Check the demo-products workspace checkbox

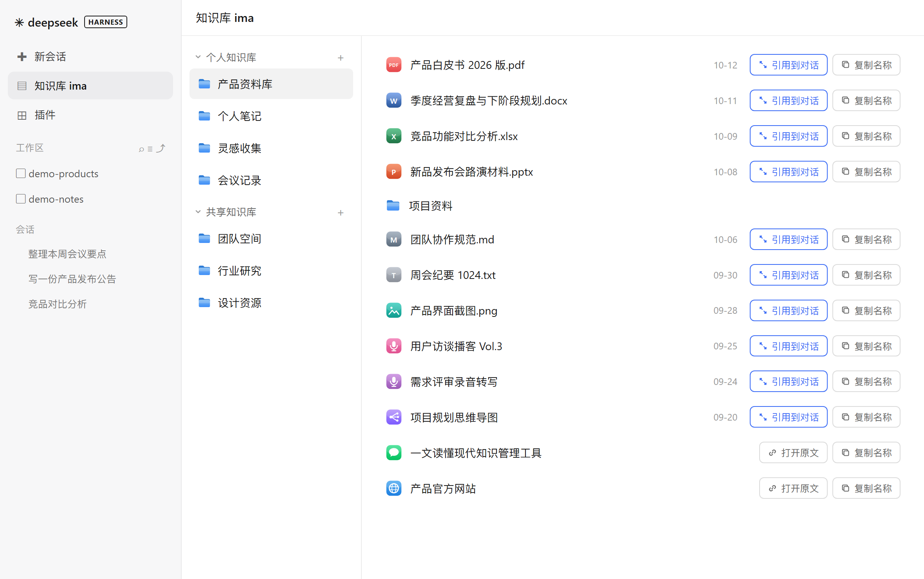21,173
